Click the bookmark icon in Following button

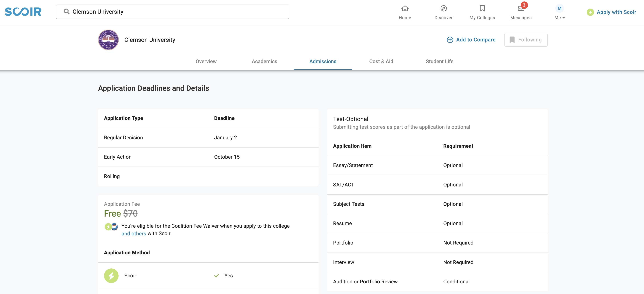point(512,40)
